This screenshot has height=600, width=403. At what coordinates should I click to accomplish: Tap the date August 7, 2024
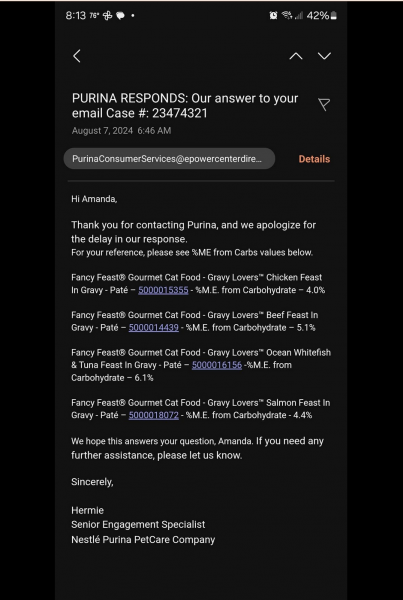103,130
